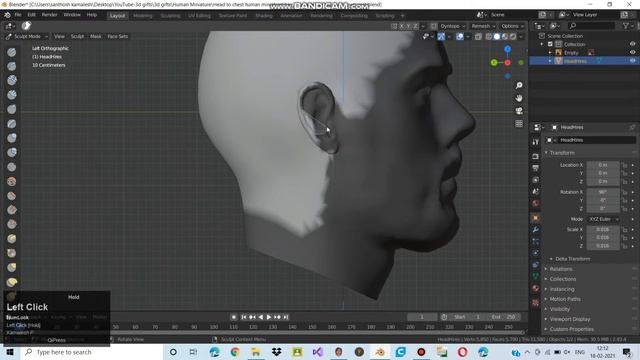The image size is (640, 360).
Task: Open the Physics properties tab icon
Action: click(x=536, y=253)
